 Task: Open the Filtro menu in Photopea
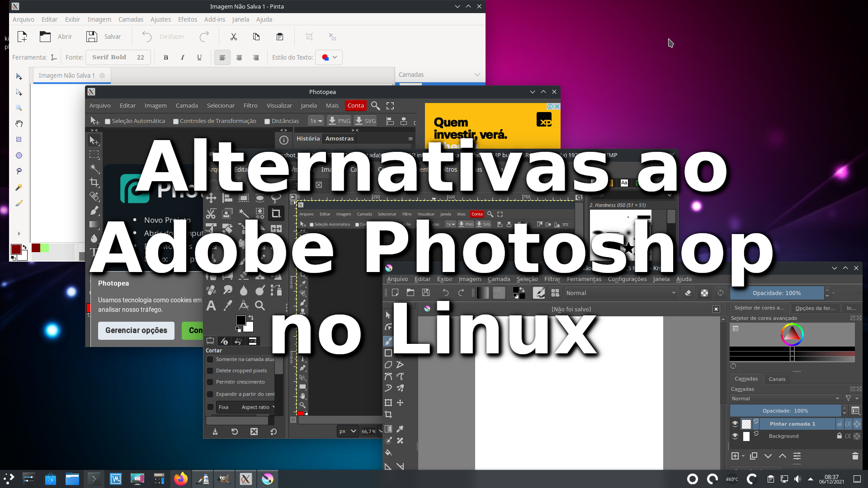(x=250, y=106)
